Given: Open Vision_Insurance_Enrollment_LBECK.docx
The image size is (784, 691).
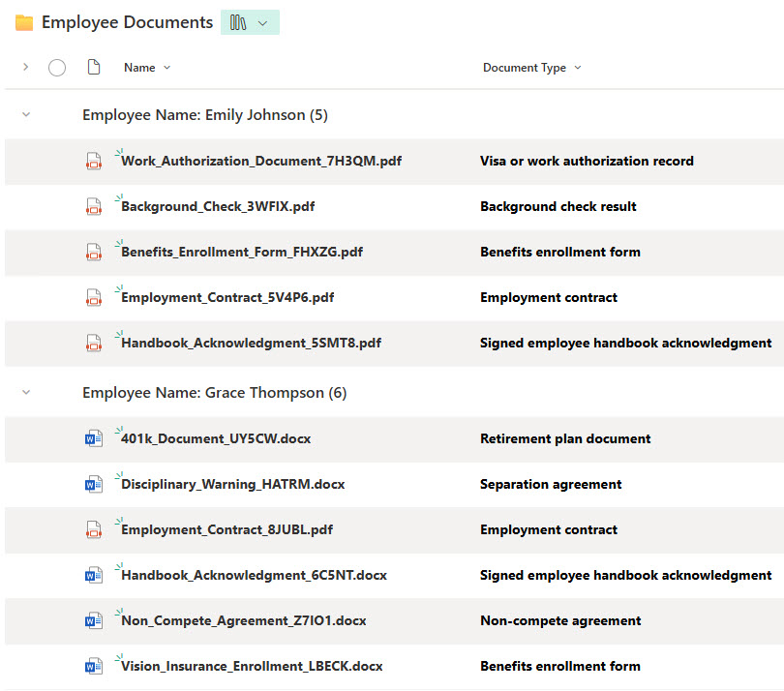Looking at the screenshot, I should click(x=252, y=666).
